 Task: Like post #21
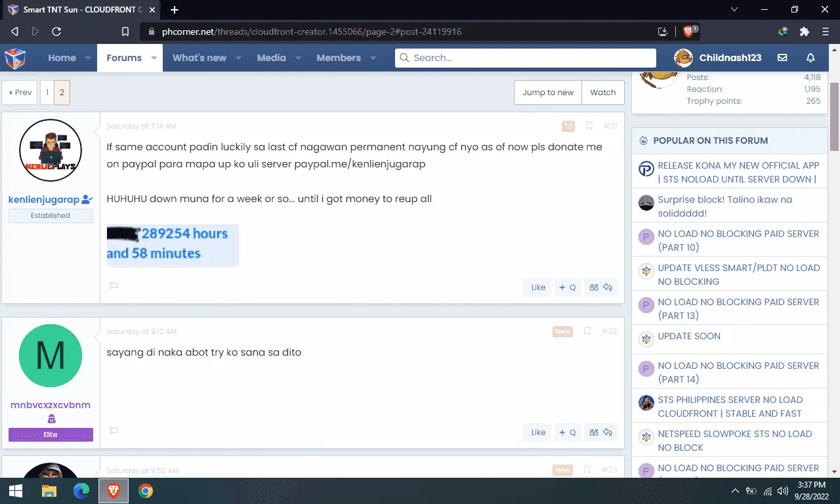point(538,287)
